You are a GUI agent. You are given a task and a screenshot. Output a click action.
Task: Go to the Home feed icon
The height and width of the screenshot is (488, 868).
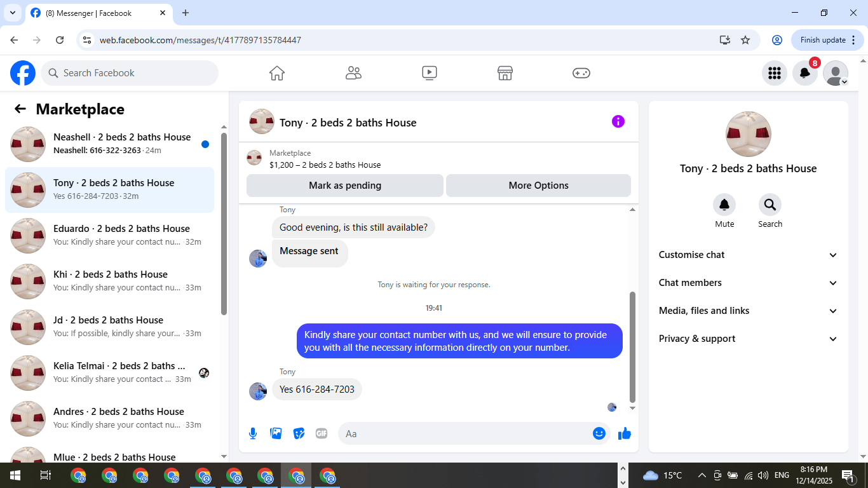277,73
